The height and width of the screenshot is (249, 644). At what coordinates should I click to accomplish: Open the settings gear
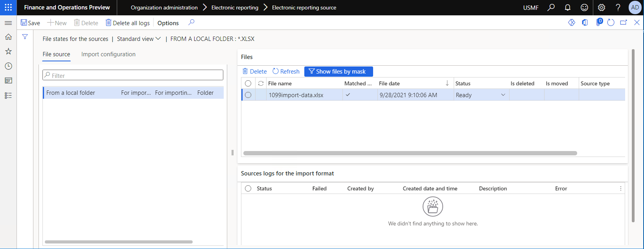(x=602, y=7)
